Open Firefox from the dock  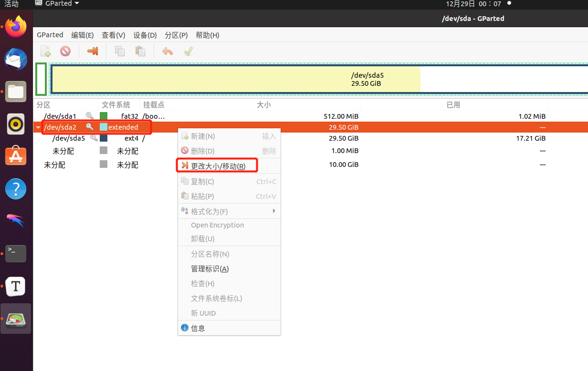coord(16,27)
